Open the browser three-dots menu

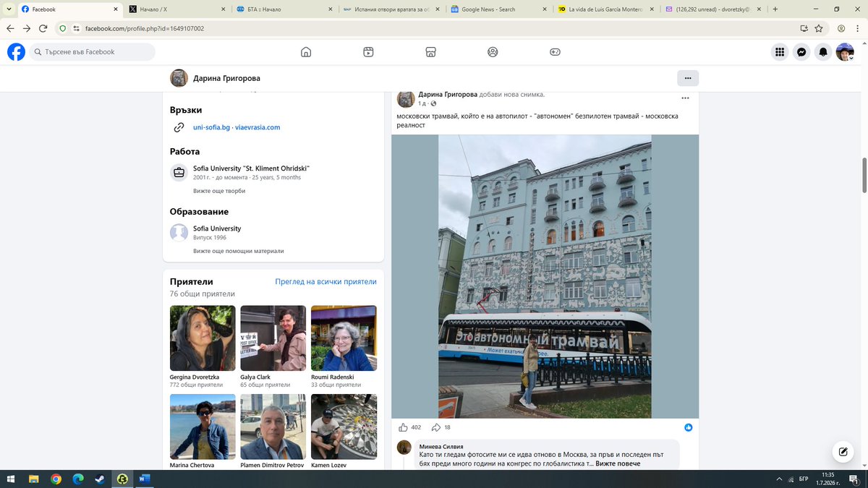click(x=858, y=28)
